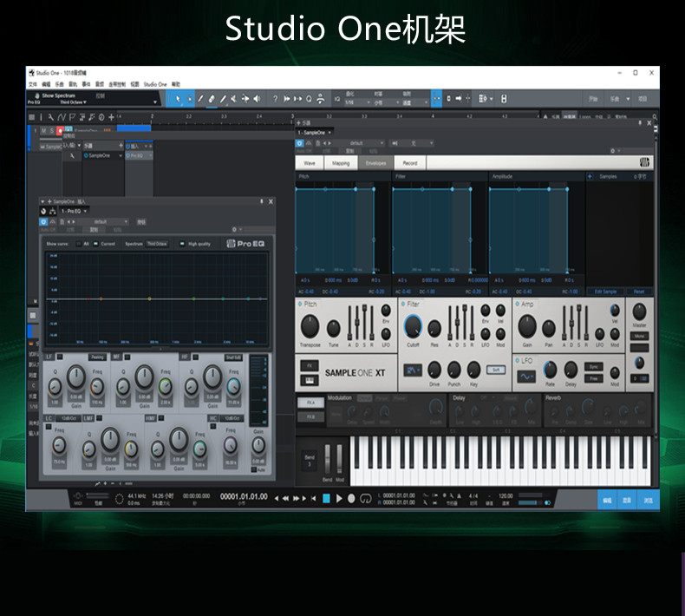The image size is (685, 616).
Task: Select the Range tool next to Arrow
Action: [189, 99]
